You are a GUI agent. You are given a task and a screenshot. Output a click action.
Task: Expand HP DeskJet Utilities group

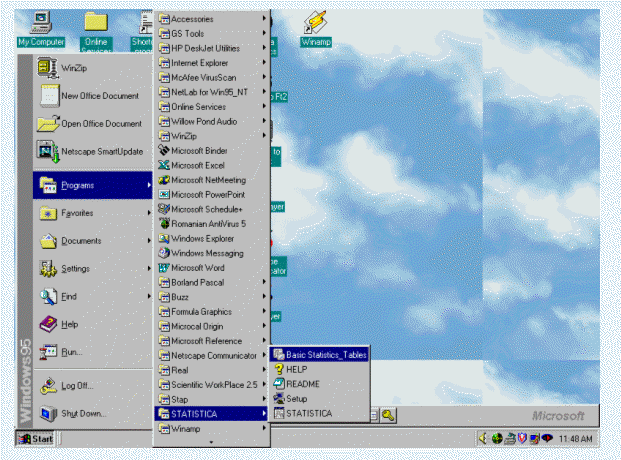point(212,48)
